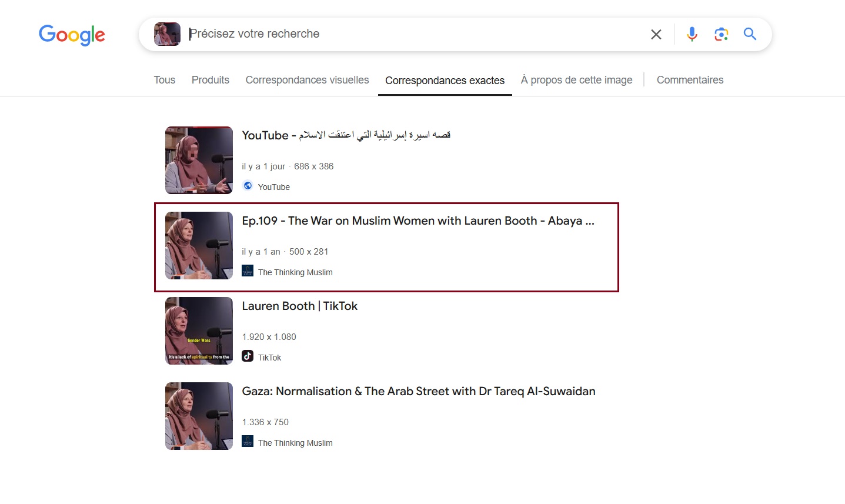The height and width of the screenshot is (504, 845).
Task: Click 'il y a 1 jour' date text
Action: click(x=263, y=166)
